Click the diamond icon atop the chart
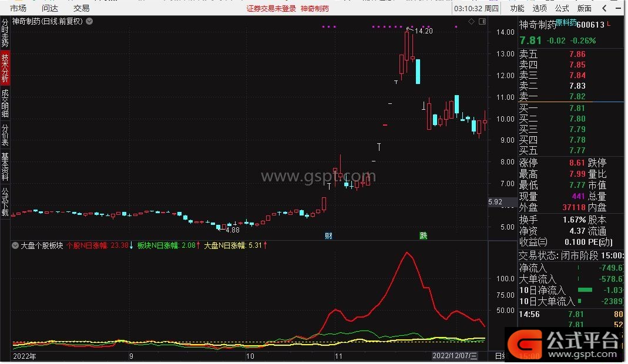This screenshot has width=628, height=364. [x=471, y=21]
